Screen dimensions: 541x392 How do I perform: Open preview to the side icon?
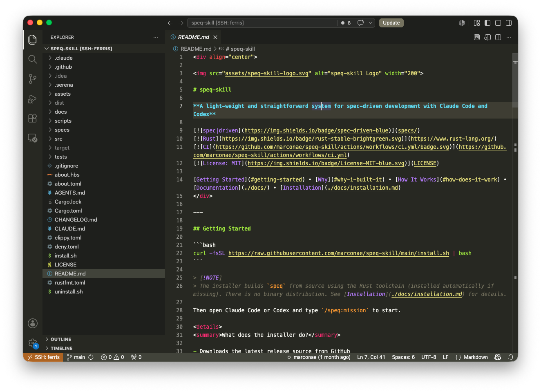tap(487, 37)
